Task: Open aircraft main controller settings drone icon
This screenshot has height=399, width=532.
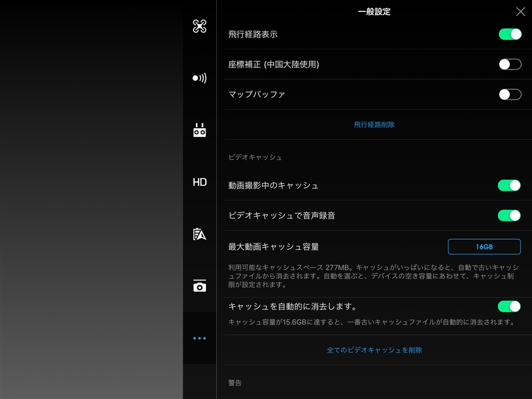Action: pos(199,26)
